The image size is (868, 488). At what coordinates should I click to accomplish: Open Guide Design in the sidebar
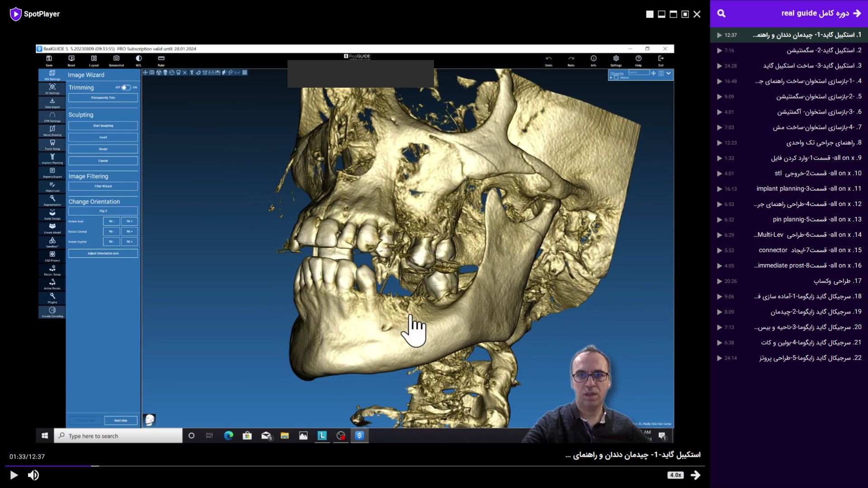(x=52, y=215)
